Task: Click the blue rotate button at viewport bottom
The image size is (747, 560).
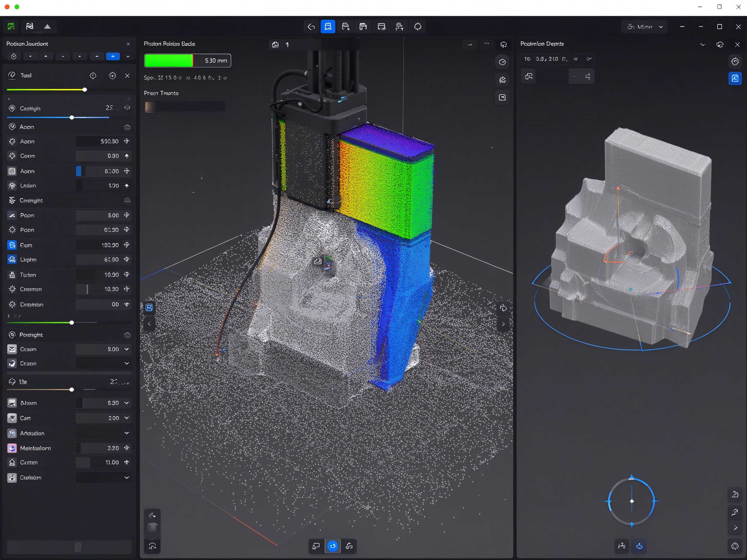Action: coord(333,546)
